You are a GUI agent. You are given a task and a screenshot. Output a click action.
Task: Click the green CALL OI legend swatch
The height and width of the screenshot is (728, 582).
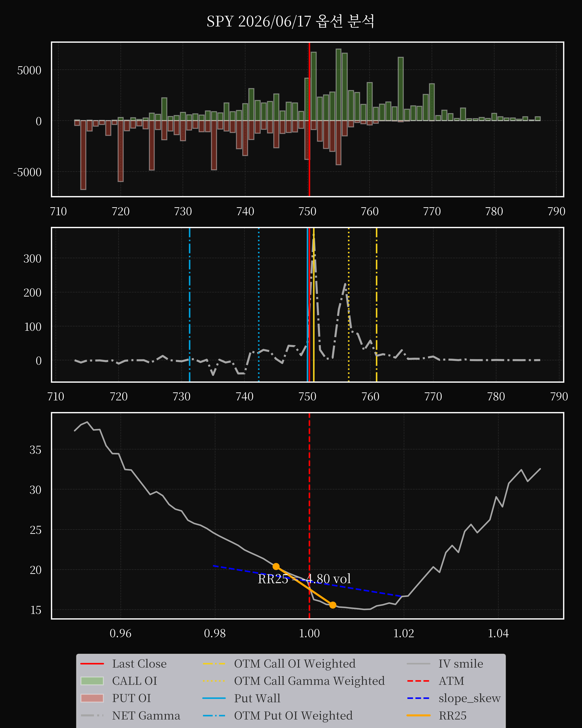(92, 681)
